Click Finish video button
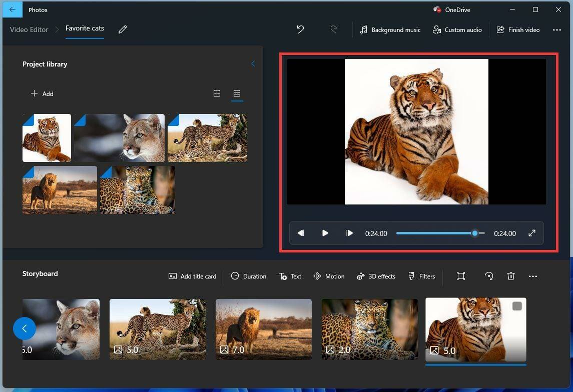 [x=518, y=30]
